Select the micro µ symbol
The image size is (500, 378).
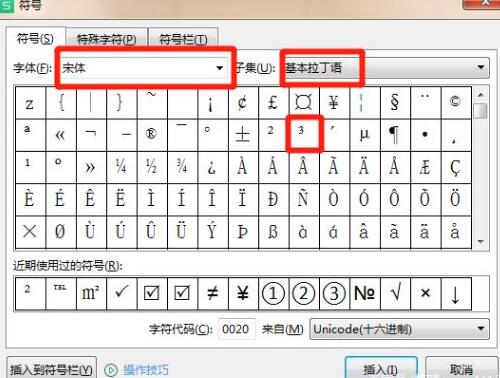(x=365, y=135)
